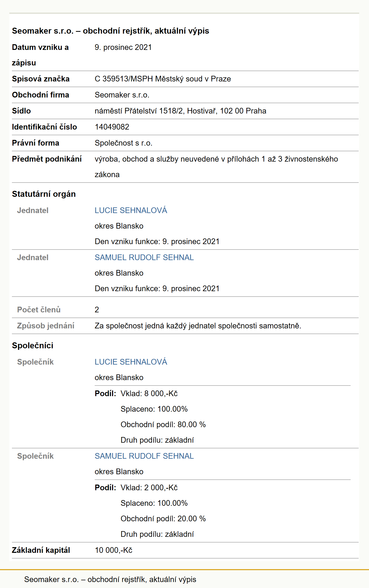Open SAMUEL RUDOLF SEHNAL link under Společníci
Image resolution: width=369 pixels, height=588 pixels.
click(144, 456)
